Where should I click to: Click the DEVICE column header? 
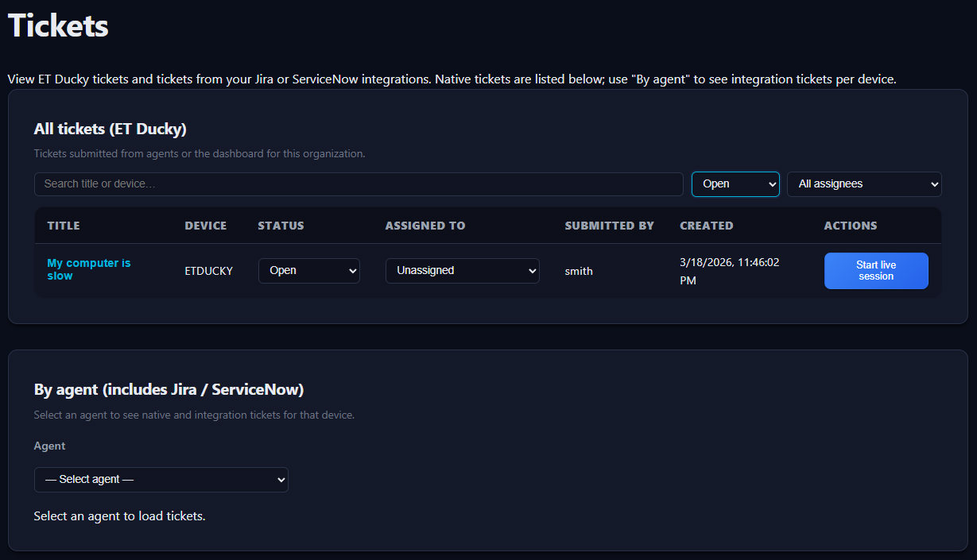tap(205, 225)
